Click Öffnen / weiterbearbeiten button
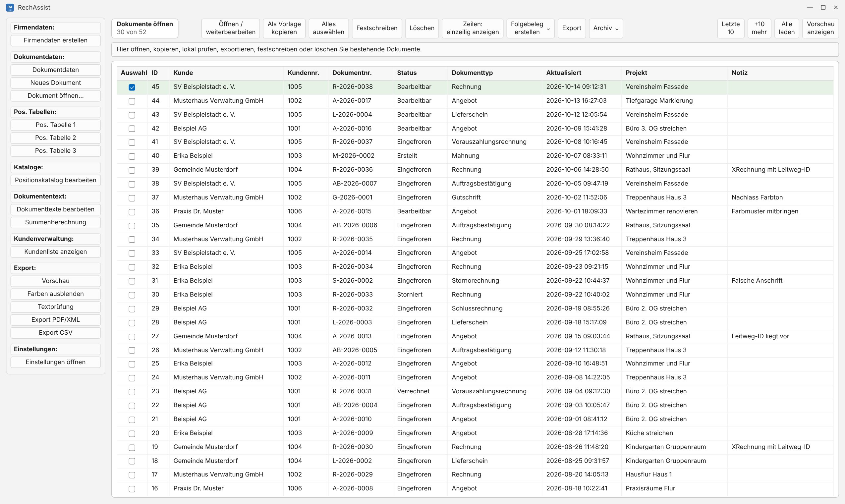 point(231,28)
